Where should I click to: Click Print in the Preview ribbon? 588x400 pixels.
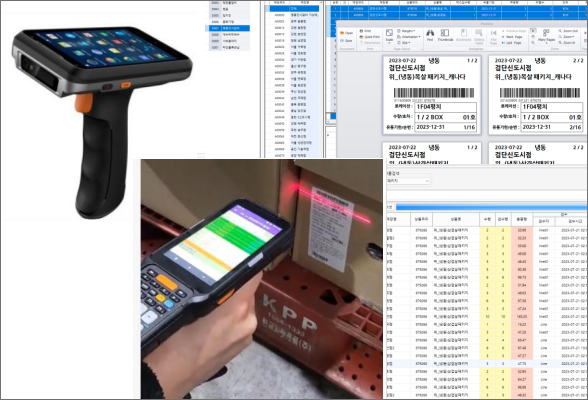click(365, 31)
